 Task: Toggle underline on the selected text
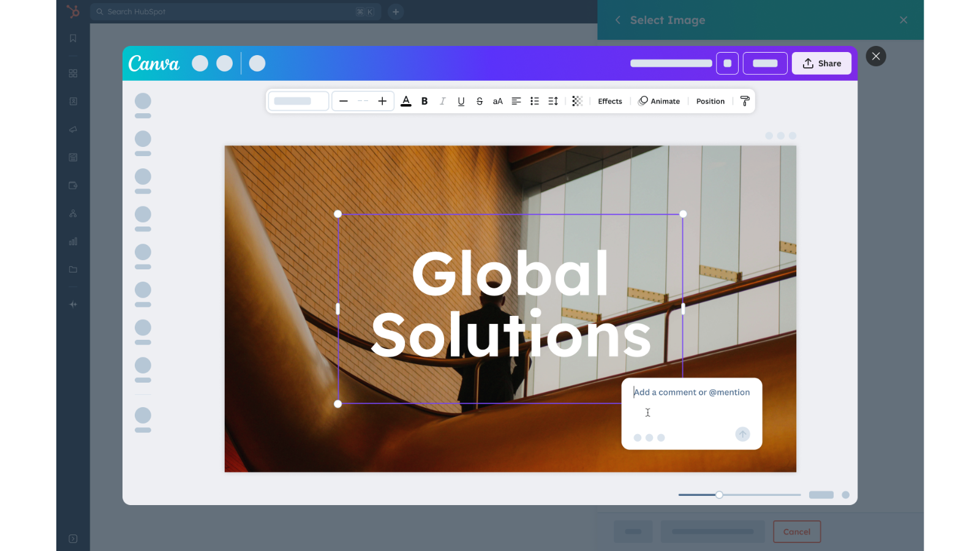pos(461,101)
